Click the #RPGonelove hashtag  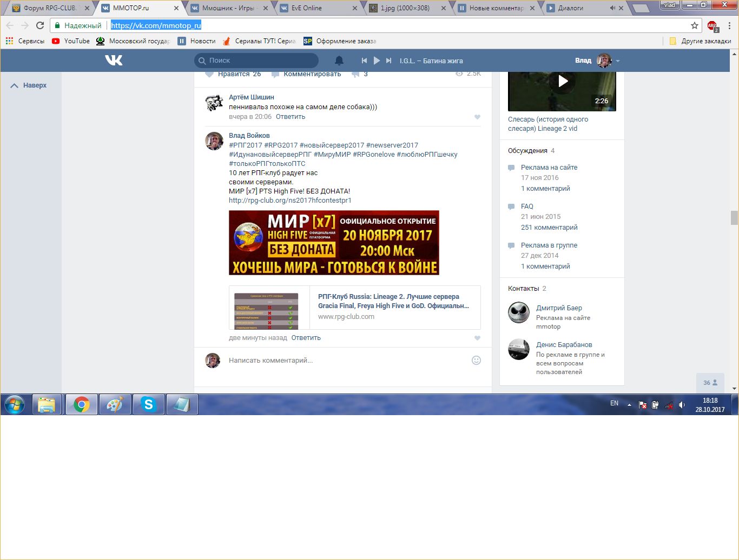point(374,155)
